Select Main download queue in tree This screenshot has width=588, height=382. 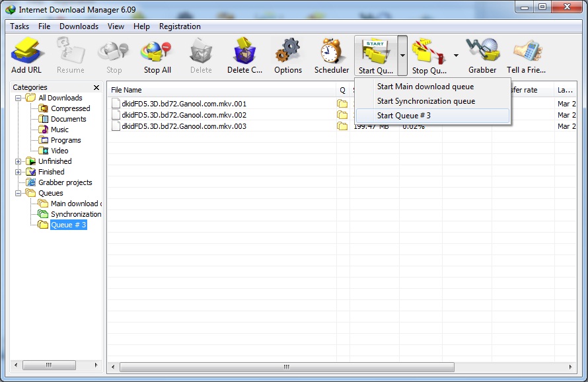pos(76,204)
